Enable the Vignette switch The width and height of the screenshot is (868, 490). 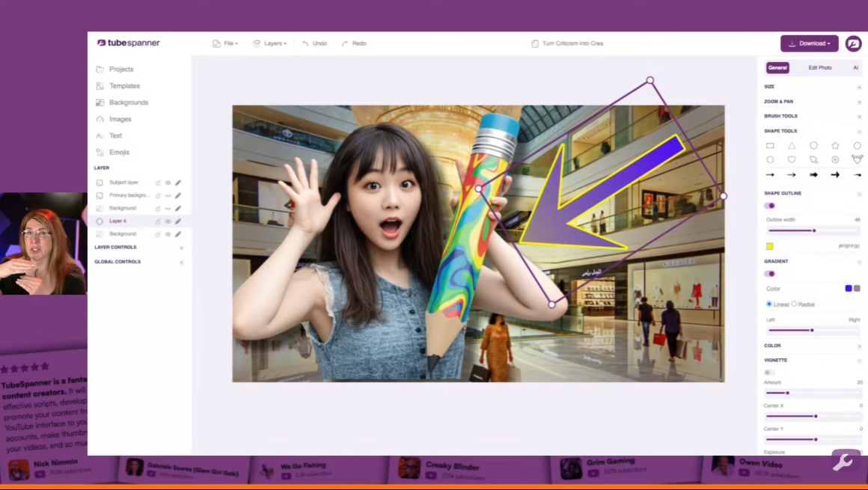pos(769,373)
